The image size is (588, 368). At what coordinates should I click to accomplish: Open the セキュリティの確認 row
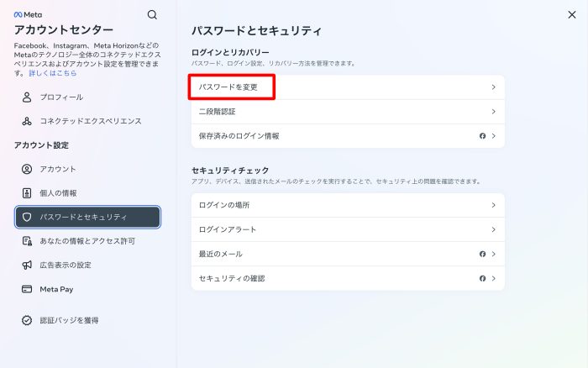348,278
